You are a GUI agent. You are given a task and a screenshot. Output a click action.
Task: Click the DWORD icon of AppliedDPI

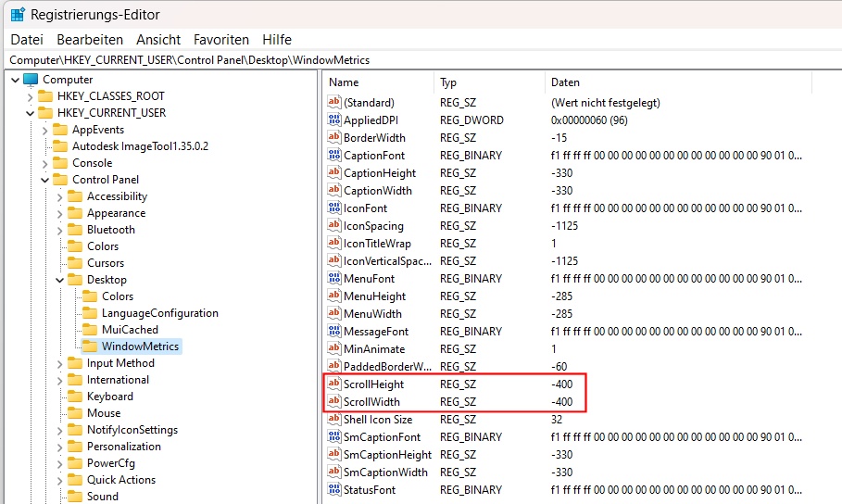pos(334,120)
